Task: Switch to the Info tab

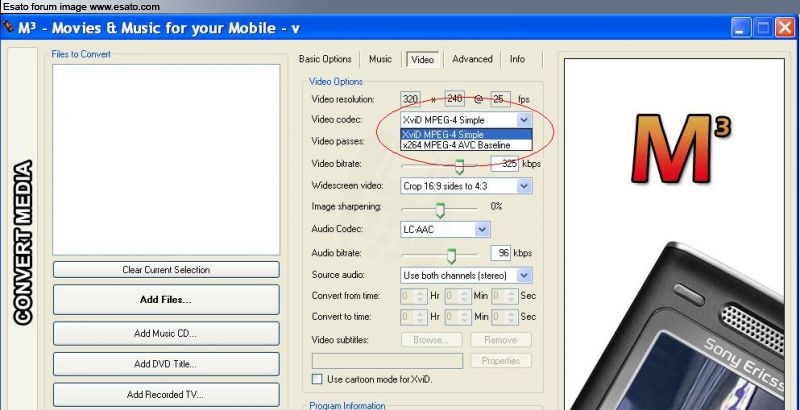Action: tap(517, 59)
